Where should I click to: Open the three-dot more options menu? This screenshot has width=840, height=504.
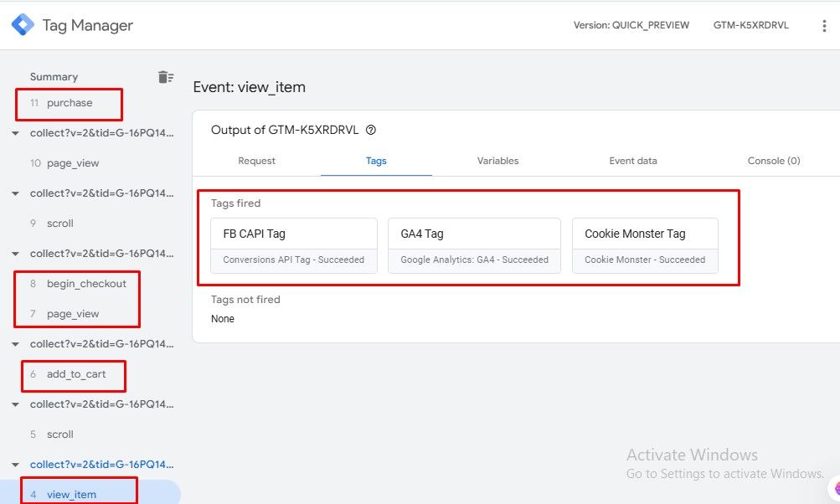point(824,26)
